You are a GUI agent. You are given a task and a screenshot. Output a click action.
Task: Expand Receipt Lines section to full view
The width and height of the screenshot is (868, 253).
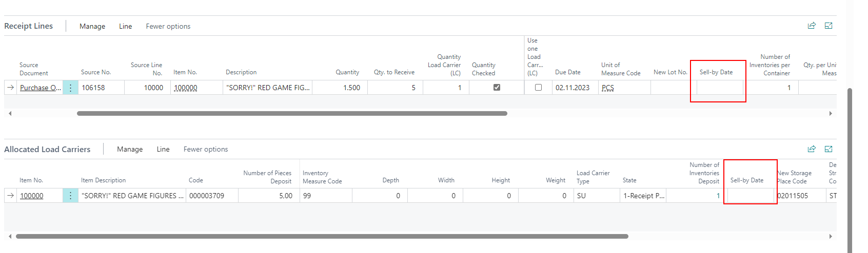828,26
